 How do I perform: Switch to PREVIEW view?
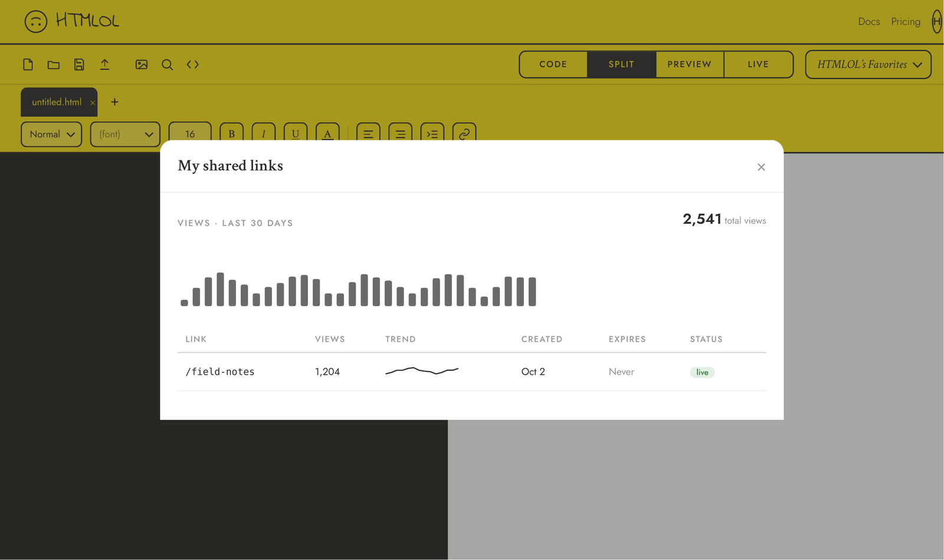(690, 64)
